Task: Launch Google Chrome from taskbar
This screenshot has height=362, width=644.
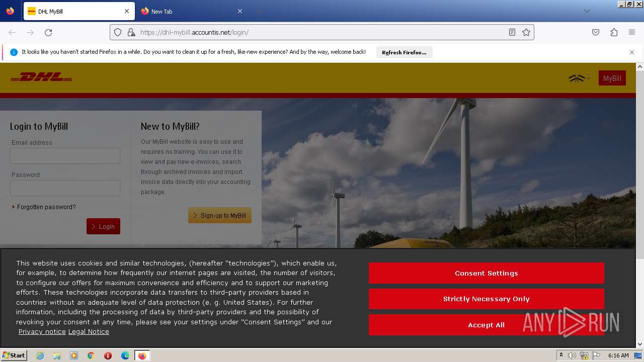Action: click(91, 355)
